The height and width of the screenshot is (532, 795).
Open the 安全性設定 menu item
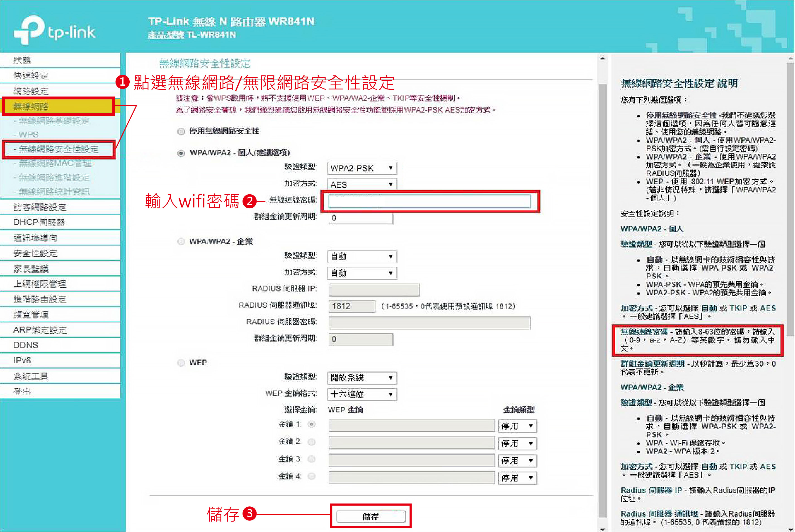60,253
